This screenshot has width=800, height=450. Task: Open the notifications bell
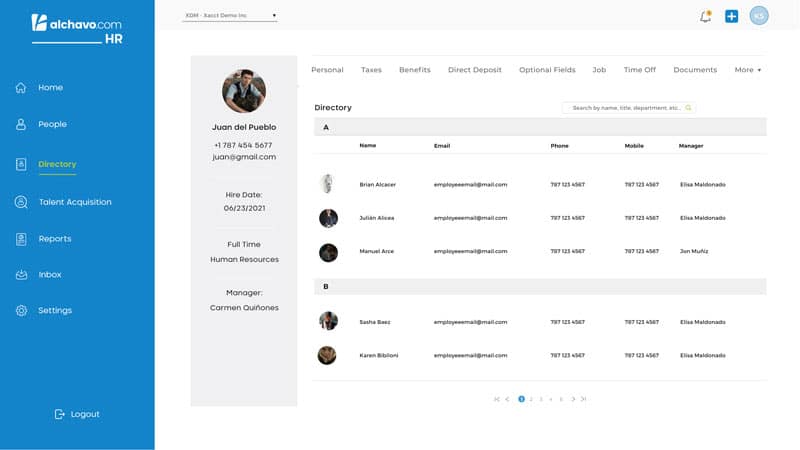coord(705,16)
